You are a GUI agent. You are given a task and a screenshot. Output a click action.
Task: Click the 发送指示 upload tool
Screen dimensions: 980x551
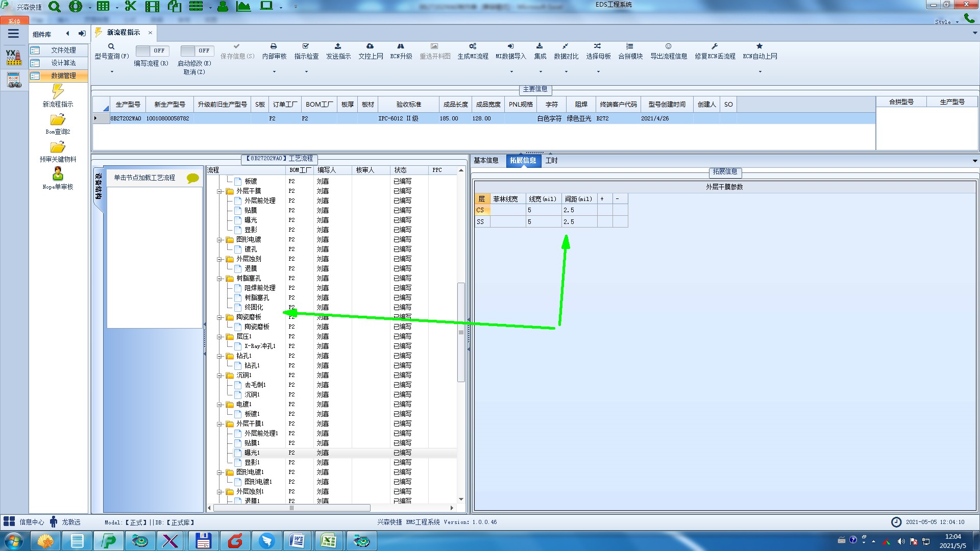[338, 51]
